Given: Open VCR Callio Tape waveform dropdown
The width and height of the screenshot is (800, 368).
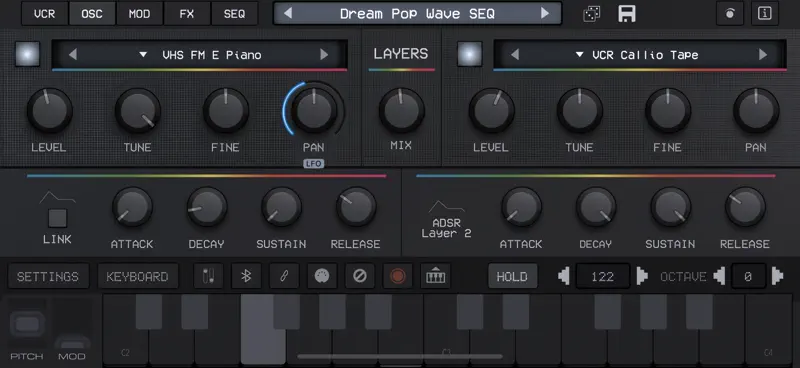Looking at the screenshot, I should click(x=637, y=55).
